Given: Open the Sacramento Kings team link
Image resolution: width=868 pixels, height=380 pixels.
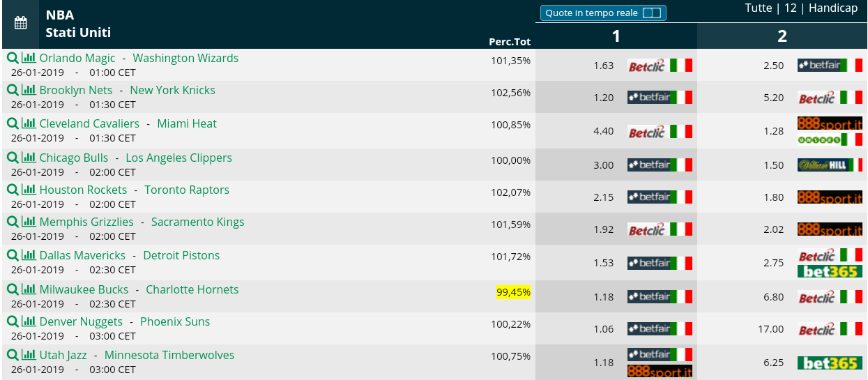Looking at the screenshot, I should tap(197, 222).
